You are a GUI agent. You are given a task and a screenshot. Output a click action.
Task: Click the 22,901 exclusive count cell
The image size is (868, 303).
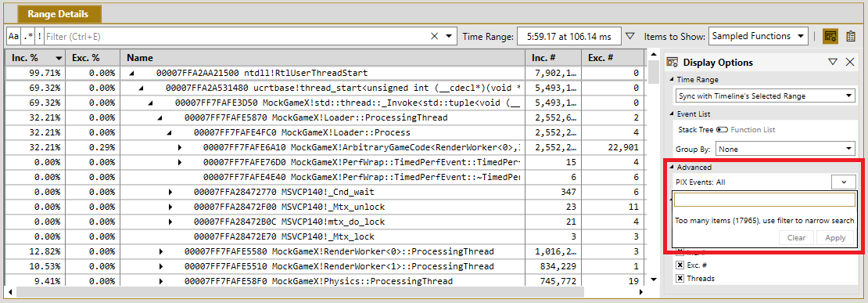point(612,148)
